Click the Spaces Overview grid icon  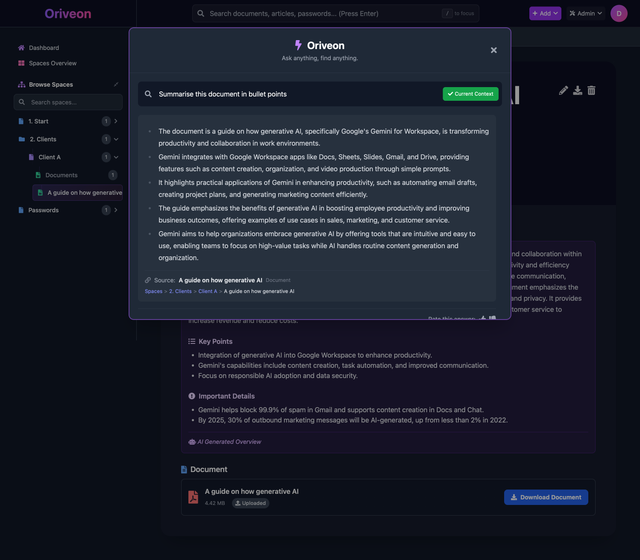point(21,63)
